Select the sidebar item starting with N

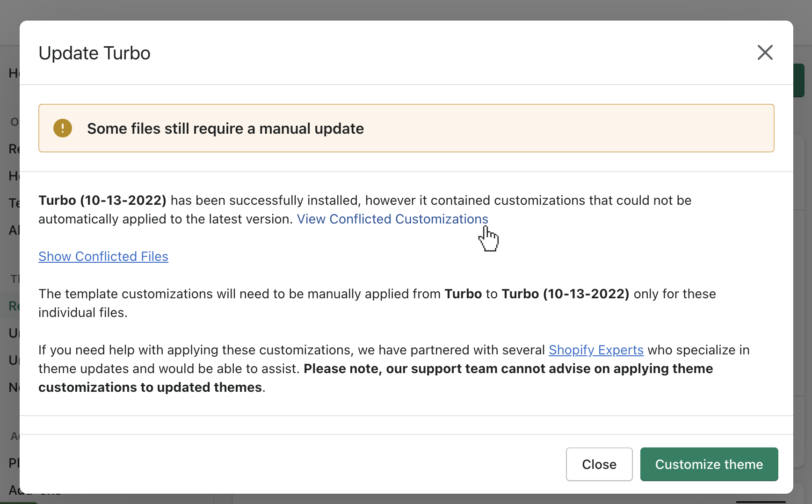[14, 387]
